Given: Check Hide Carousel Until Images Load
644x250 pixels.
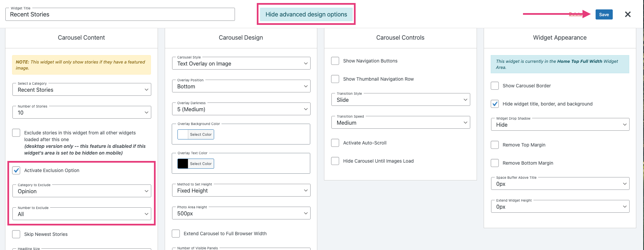Looking at the screenshot, I should [x=335, y=161].
